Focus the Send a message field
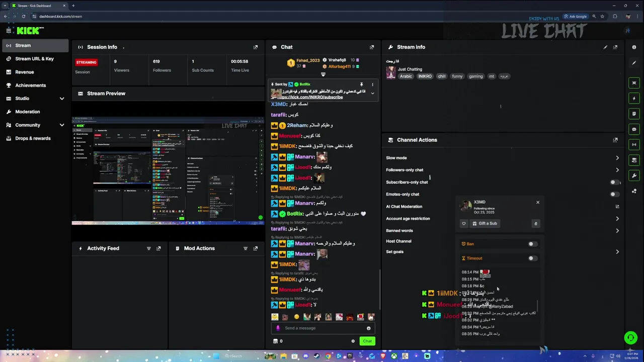 point(323,328)
